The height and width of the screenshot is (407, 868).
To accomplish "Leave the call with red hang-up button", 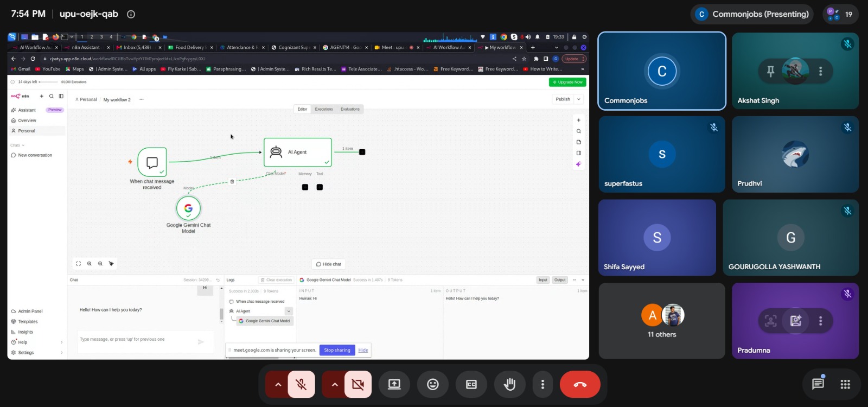I will pyautogui.click(x=580, y=384).
